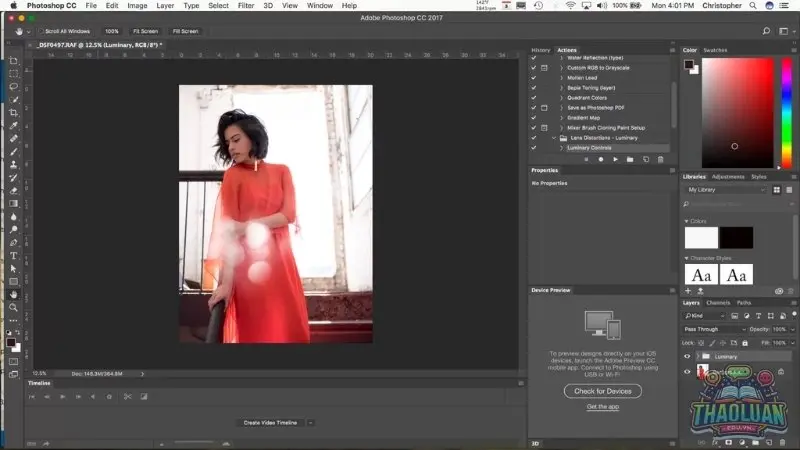800x450 pixels.
Task: Click Create Video Timeline button
Action: [270, 422]
